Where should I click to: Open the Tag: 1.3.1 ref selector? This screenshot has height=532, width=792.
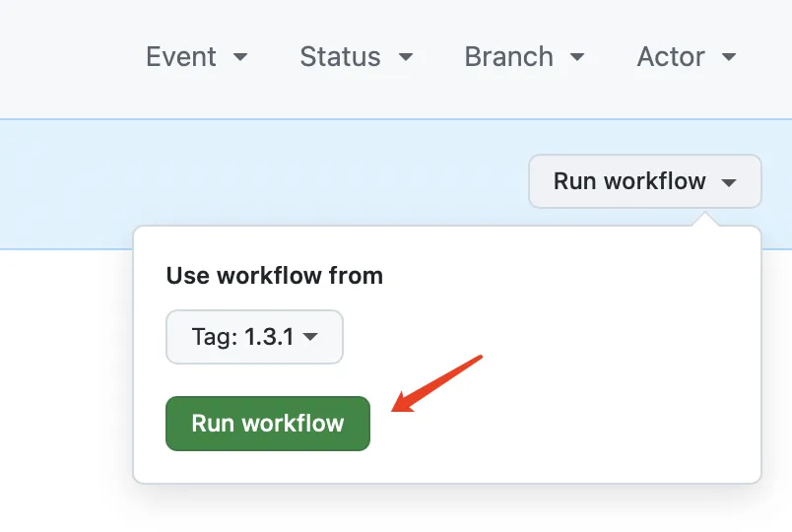point(254,337)
